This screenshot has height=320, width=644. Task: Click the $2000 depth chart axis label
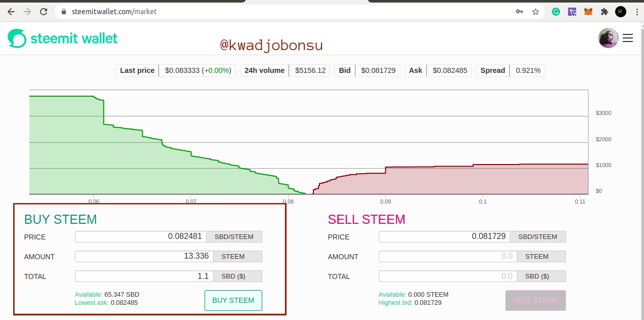(603, 139)
